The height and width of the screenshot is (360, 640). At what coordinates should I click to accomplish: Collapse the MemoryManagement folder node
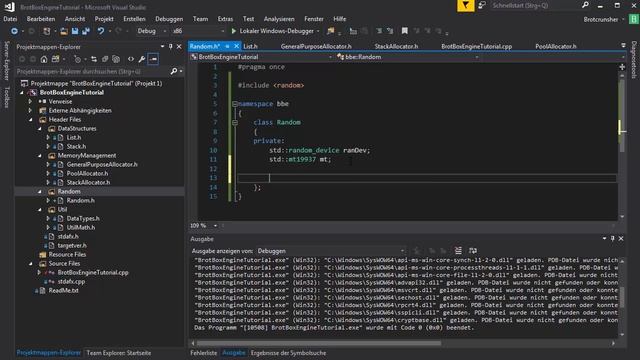pos(40,156)
